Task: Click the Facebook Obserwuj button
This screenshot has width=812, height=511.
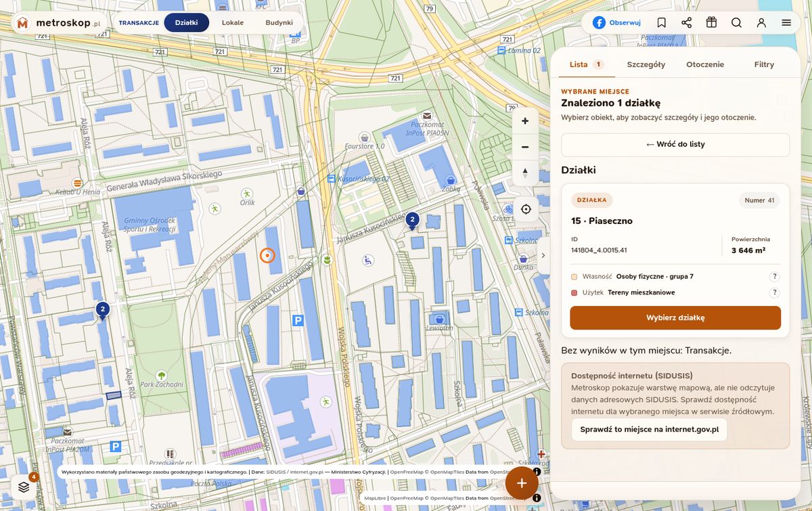Action: click(616, 22)
